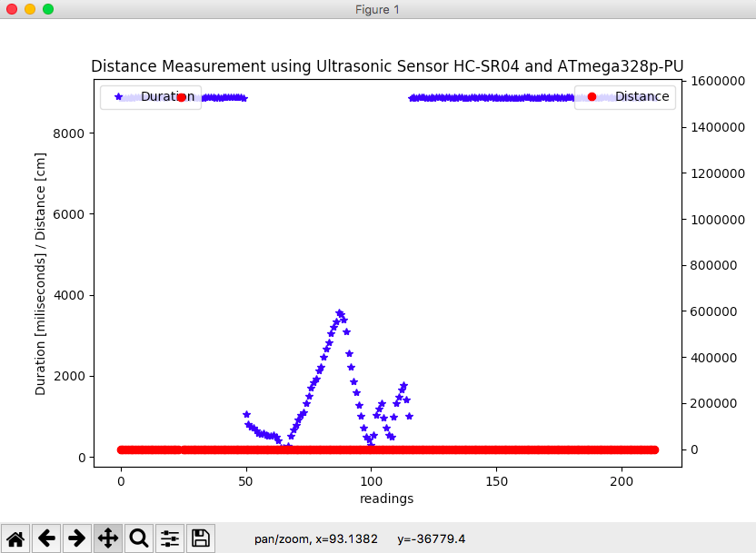Click the y=-36779.4 cursor readout
Viewport: 756px width, 553px height.
pyautogui.click(x=432, y=538)
